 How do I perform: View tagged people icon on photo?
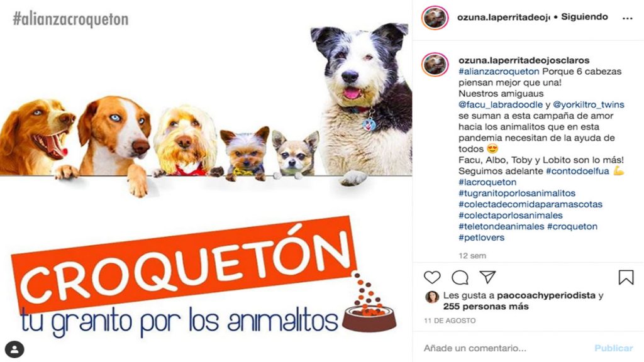pos(14,349)
